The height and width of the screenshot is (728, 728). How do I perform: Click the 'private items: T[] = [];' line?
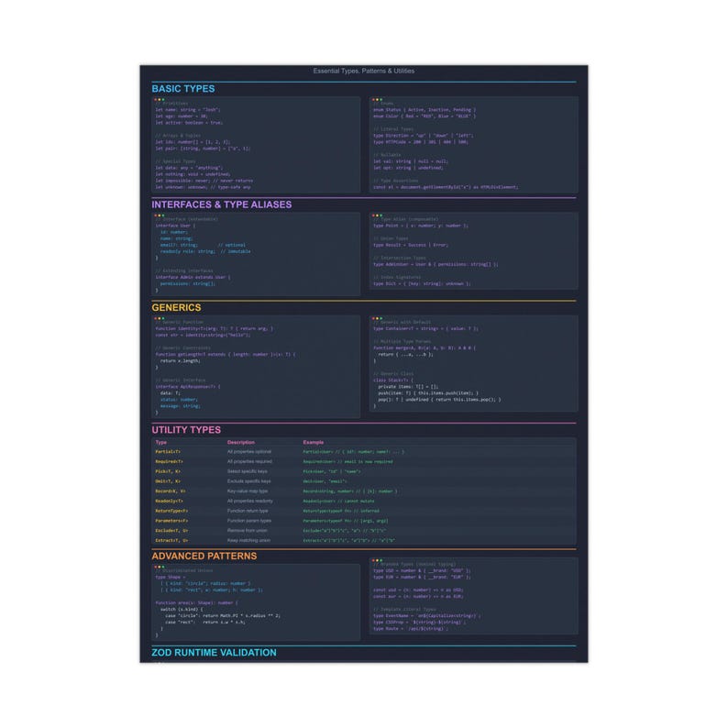pyautogui.click(x=408, y=387)
